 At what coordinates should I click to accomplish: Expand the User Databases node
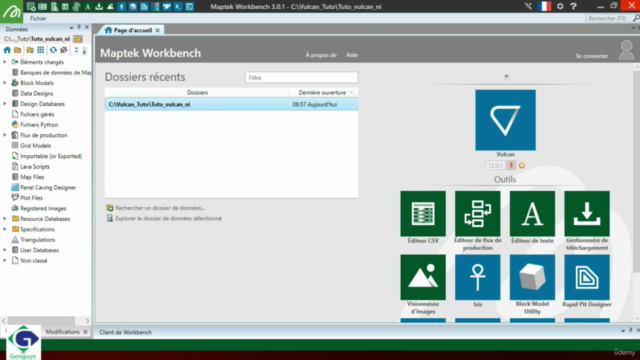coord(5,250)
